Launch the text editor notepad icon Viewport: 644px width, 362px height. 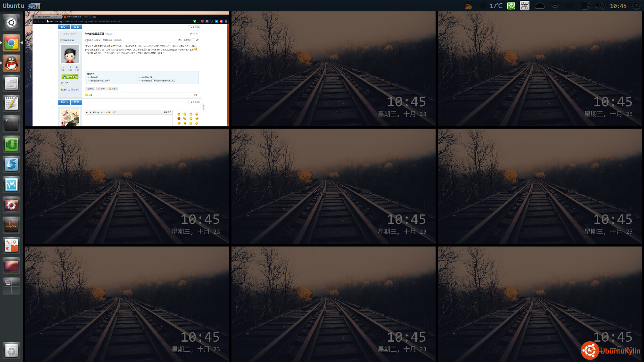[11, 104]
